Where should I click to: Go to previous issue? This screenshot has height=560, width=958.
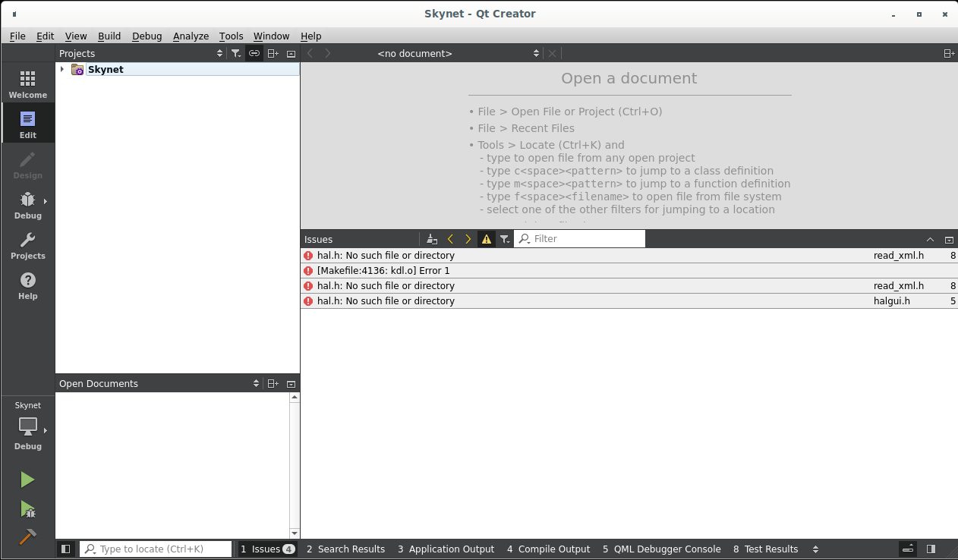[x=450, y=239]
